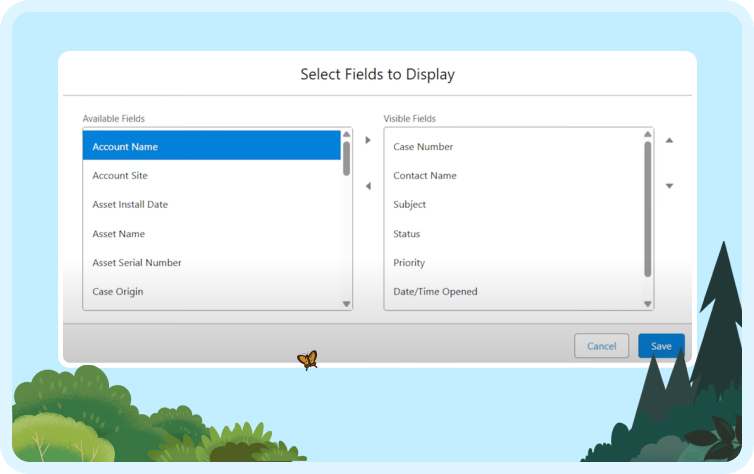
Task: Pick the Asset Name field
Action: (x=212, y=234)
